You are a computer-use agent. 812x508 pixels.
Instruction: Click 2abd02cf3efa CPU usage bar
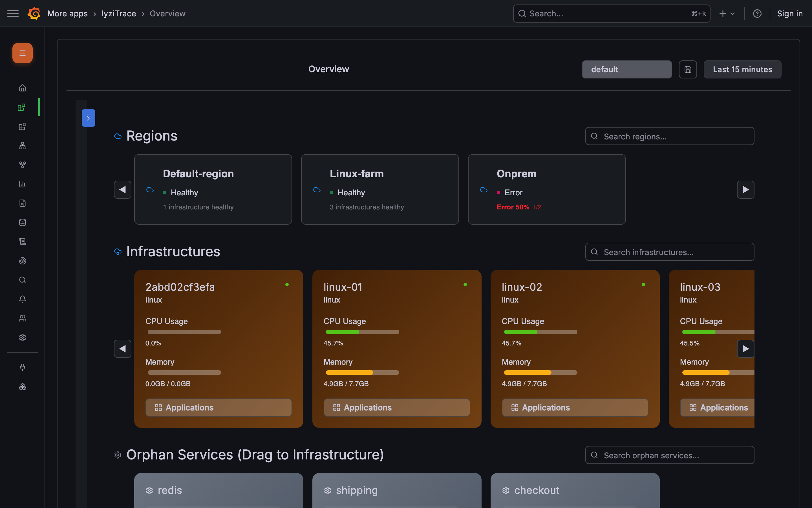point(184,332)
